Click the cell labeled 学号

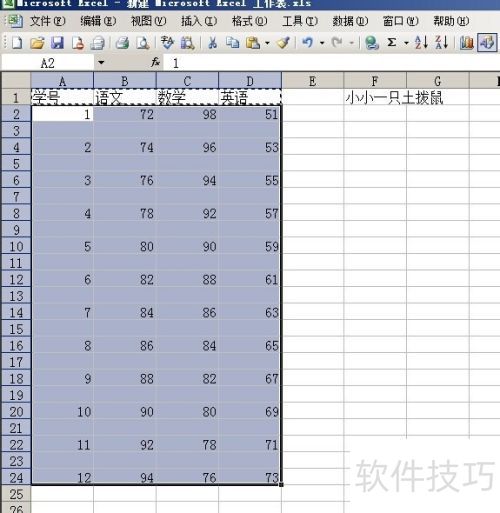coord(62,97)
